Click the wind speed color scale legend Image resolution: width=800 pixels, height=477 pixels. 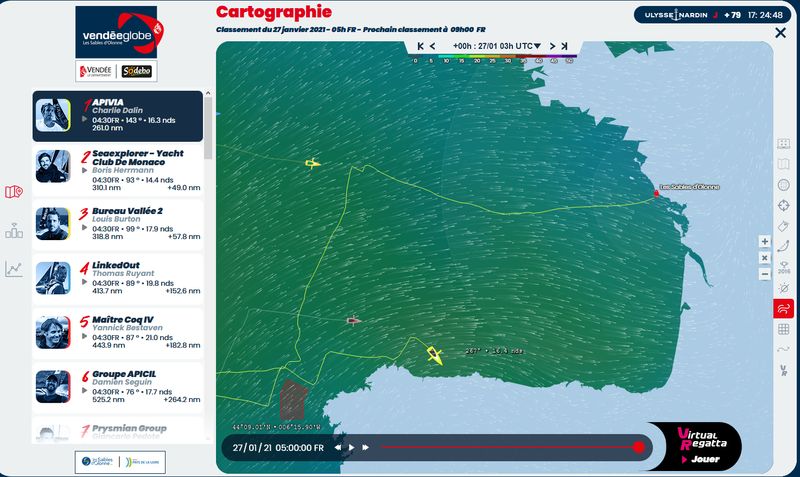pyautogui.click(x=494, y=59)
